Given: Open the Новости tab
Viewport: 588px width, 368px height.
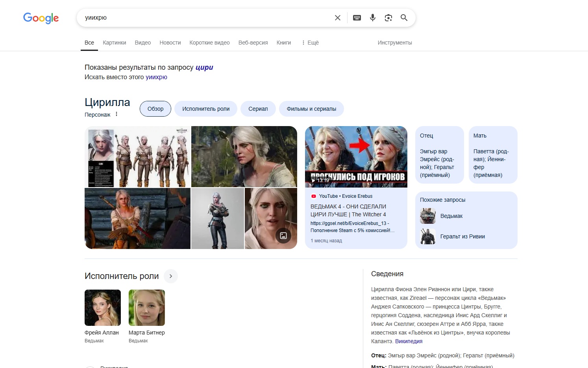Looking at the screenshot, I should (170, 43).
